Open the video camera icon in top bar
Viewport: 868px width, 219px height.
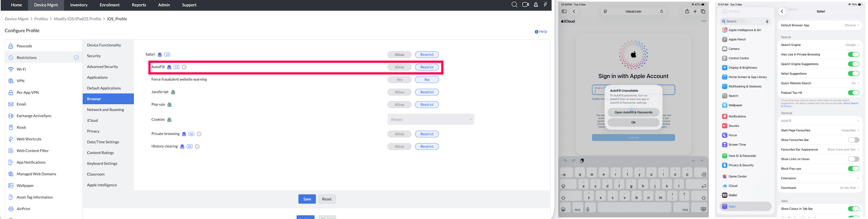(525, 5)
